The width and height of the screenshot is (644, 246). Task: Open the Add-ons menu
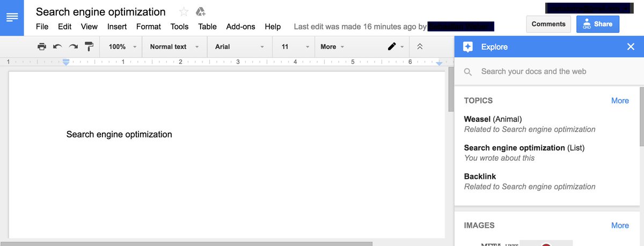[x=241, y=26]
